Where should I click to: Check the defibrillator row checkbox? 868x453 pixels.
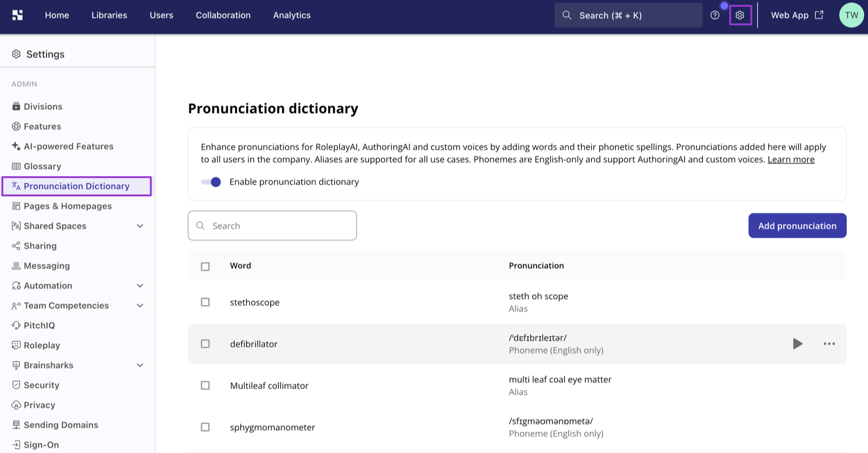pyautogui.click(x=205, y=344)
